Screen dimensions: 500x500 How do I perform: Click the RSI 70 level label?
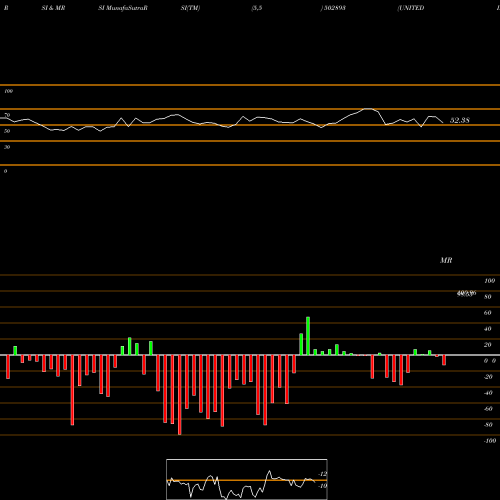pyautogui.click(x=7, y=115)
